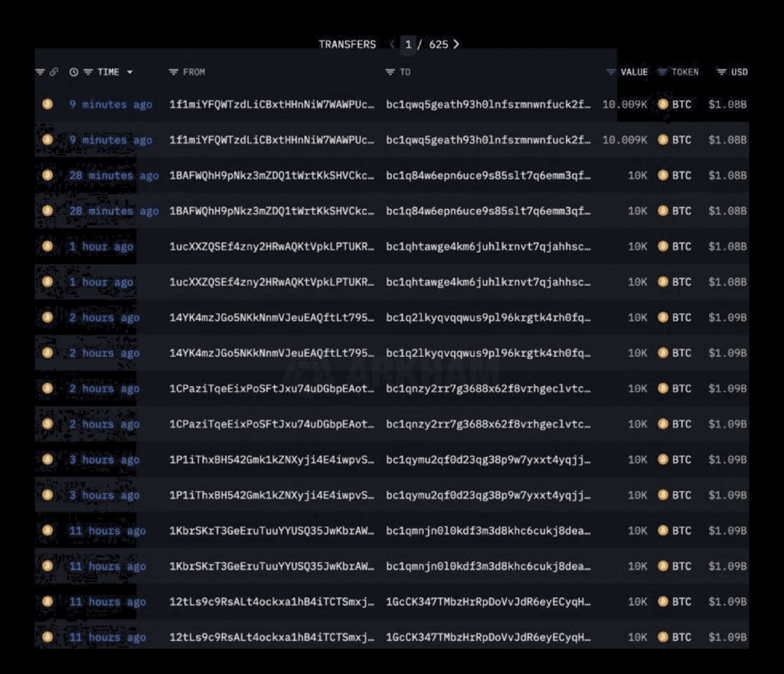The width and height of the screenshot is (784, 674).
Task: Click the TRANSFERS tab title
Action: point(347,44)
